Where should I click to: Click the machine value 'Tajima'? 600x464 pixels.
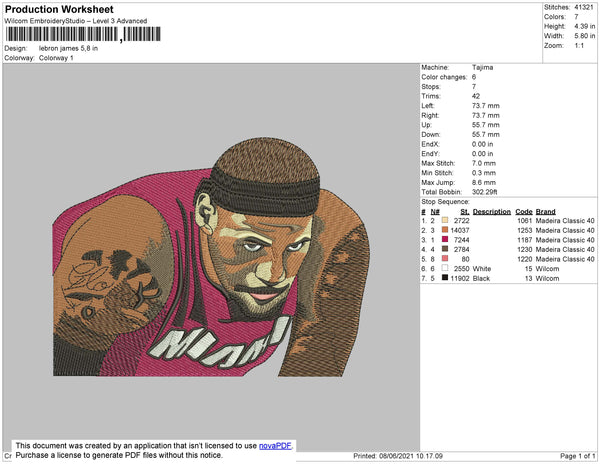[x=482, y=67]
